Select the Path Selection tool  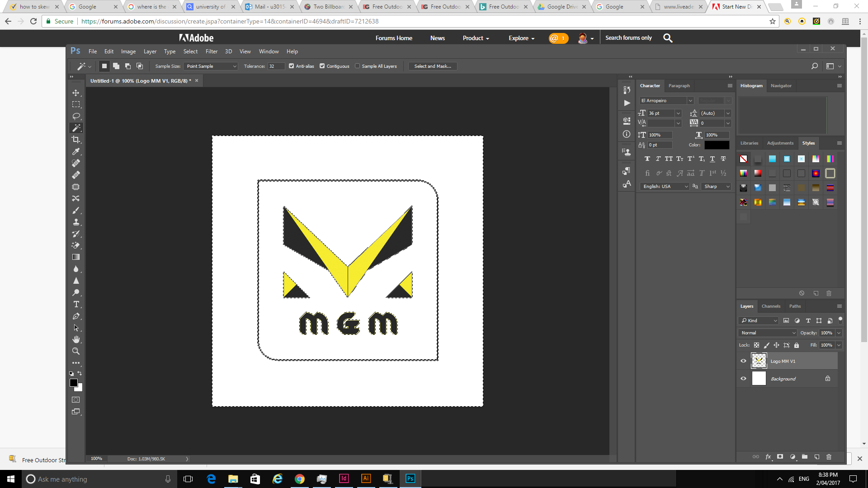click(x=76, y=328)
